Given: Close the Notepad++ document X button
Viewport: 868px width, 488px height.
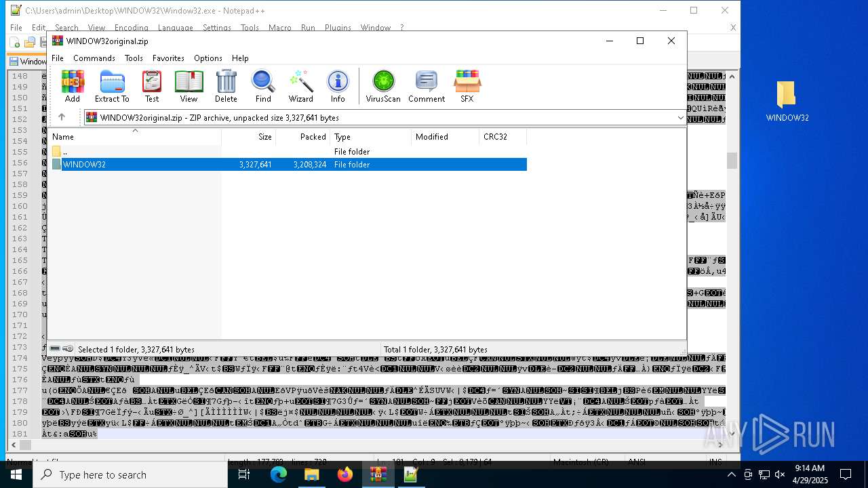Looking at the screenshot, I should click(732, 28).
